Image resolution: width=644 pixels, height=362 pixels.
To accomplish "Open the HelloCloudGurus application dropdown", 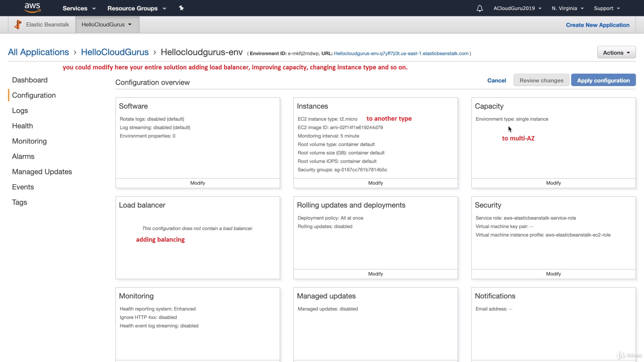I will pos(107,24).
